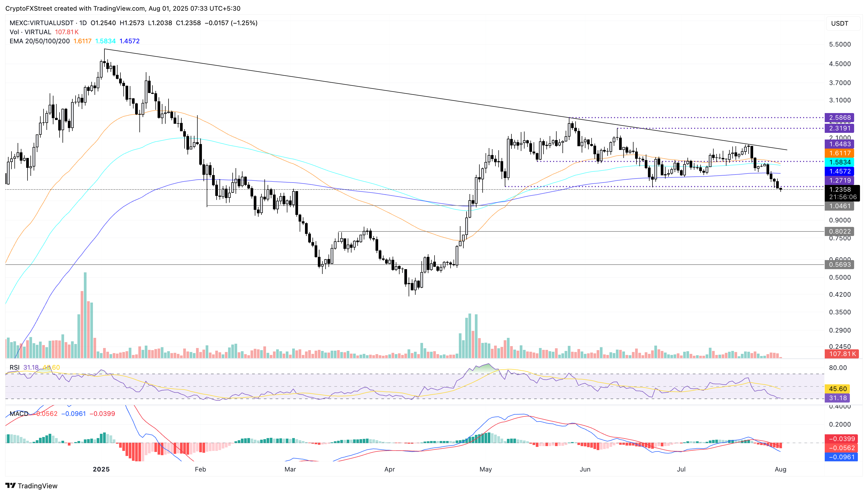Click the orange 1.6117 EMA price label
Image resolution: width=868 pixels, height=495 pixels.
[x=839, y=153]
